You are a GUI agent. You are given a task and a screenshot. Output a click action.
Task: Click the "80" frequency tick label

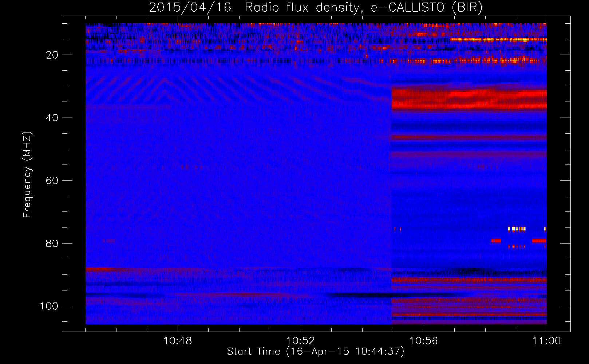(52, 243)
